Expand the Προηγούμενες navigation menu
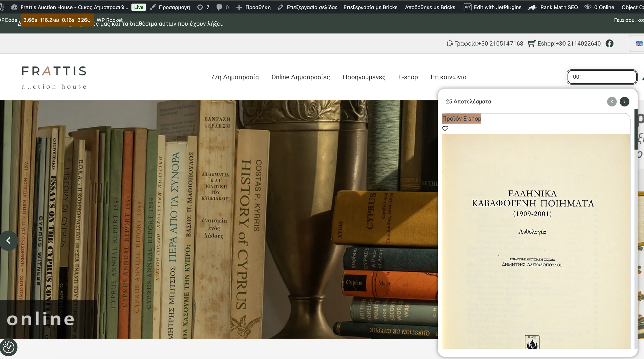 pos(364,77)
